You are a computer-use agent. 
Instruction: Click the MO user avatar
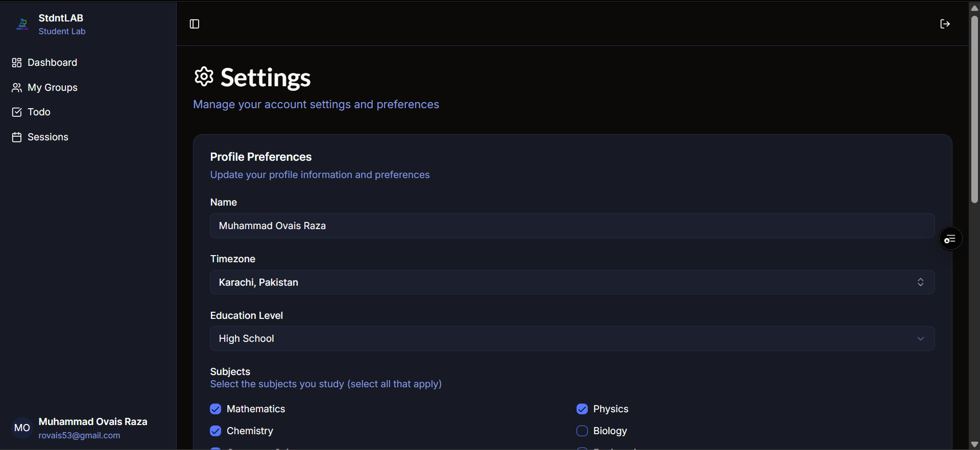pos(22,428)
